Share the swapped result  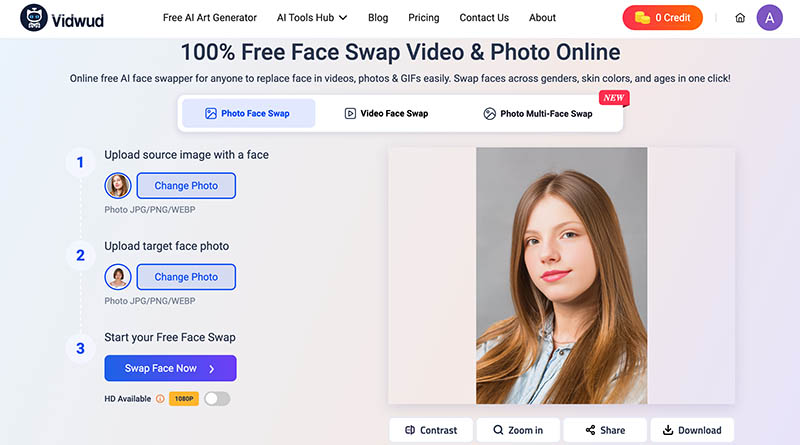(605, 430)
